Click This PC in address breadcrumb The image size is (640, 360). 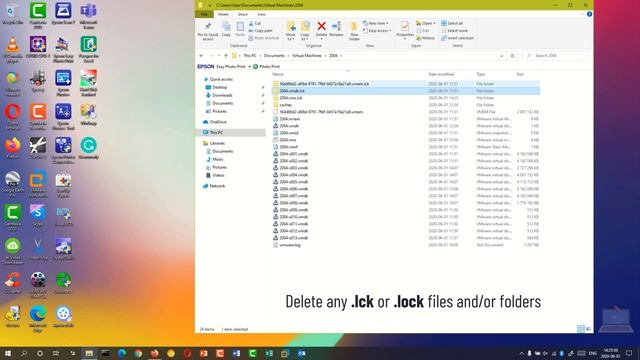point(250,56)
